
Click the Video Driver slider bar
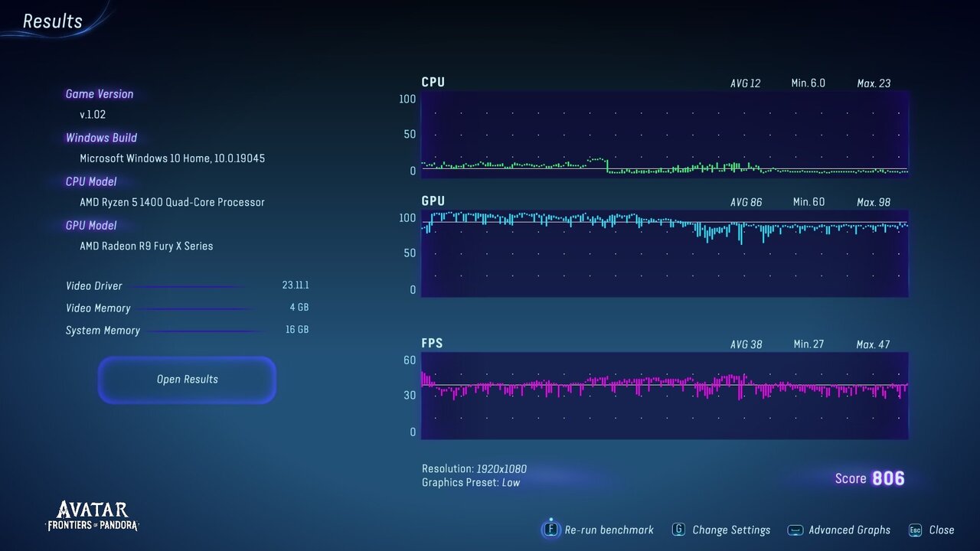coord(188,287)
